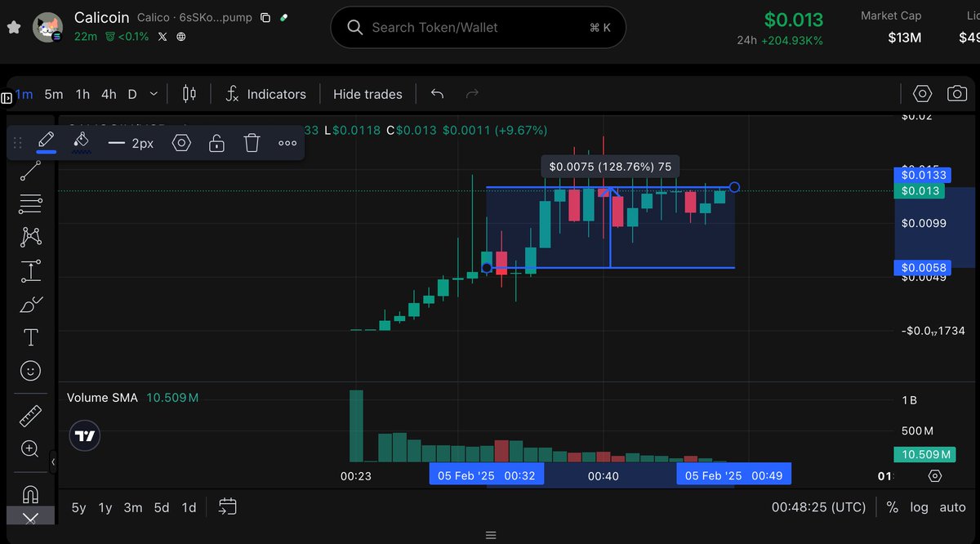Select the ruler measure tool
980x544 pixels.
click(30, 417)
